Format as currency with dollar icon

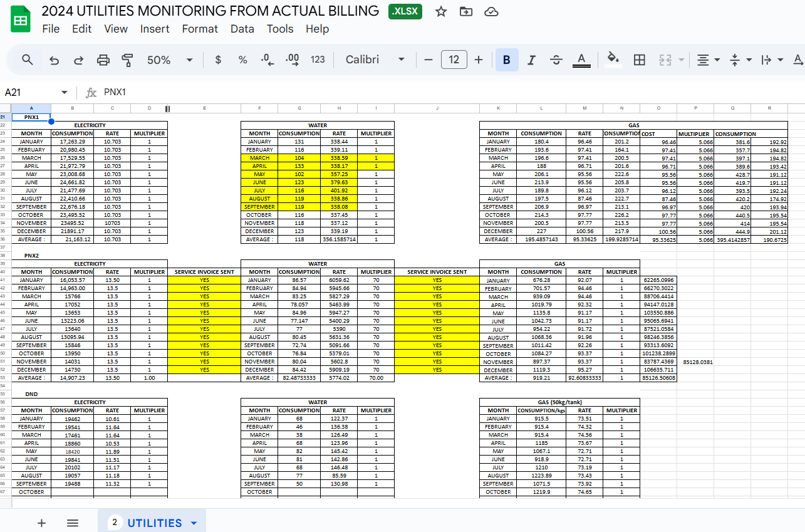[218, 60]
